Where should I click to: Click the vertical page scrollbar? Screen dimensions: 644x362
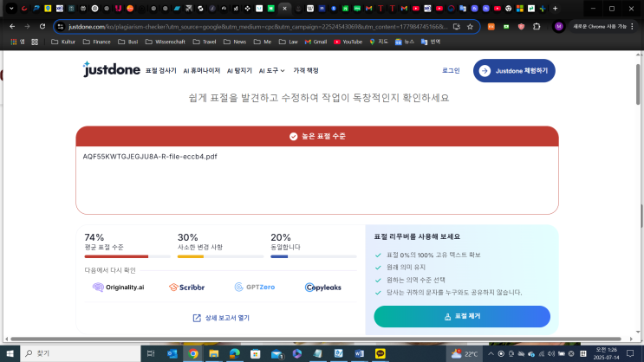coord(638,84)
